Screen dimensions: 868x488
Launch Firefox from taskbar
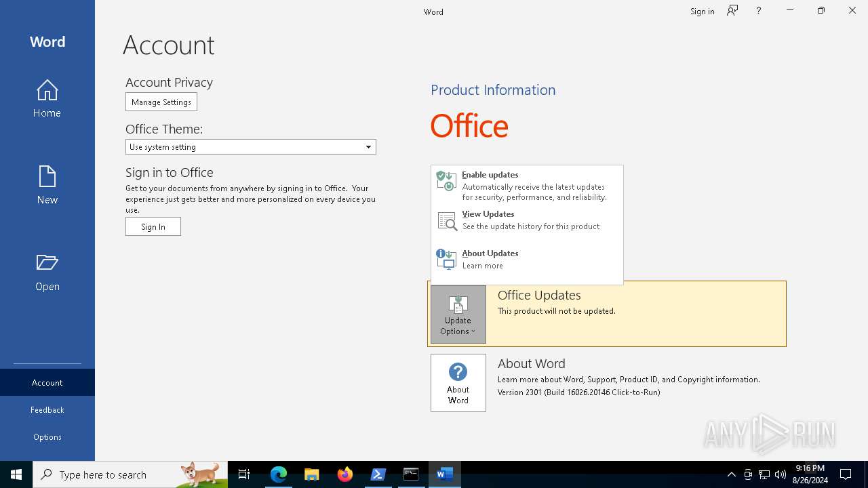click(345, 474)
